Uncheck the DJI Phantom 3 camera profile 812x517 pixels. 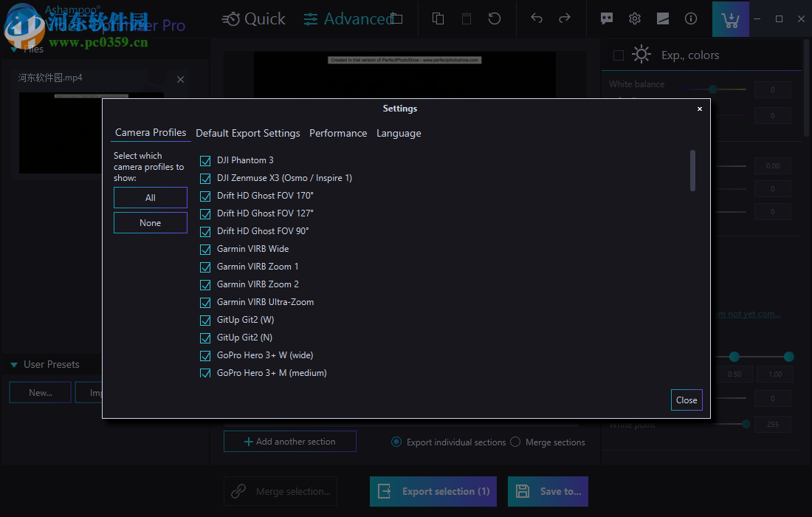[204, 160]
